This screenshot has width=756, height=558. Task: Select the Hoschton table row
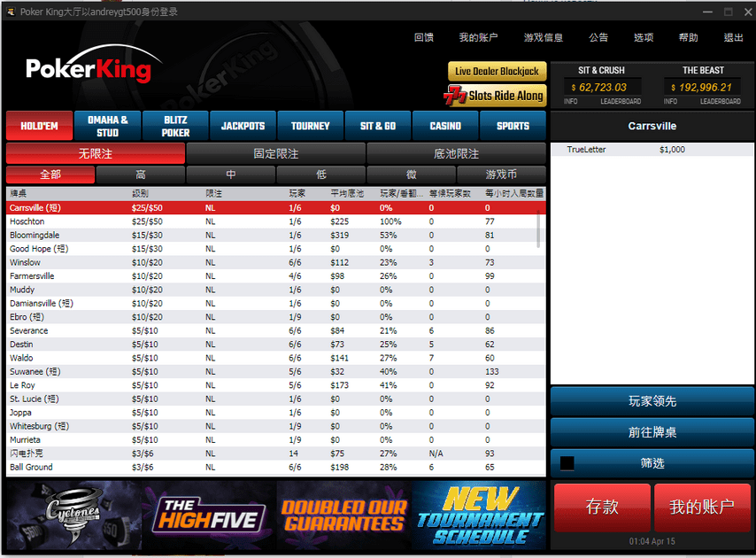(276, 221)
